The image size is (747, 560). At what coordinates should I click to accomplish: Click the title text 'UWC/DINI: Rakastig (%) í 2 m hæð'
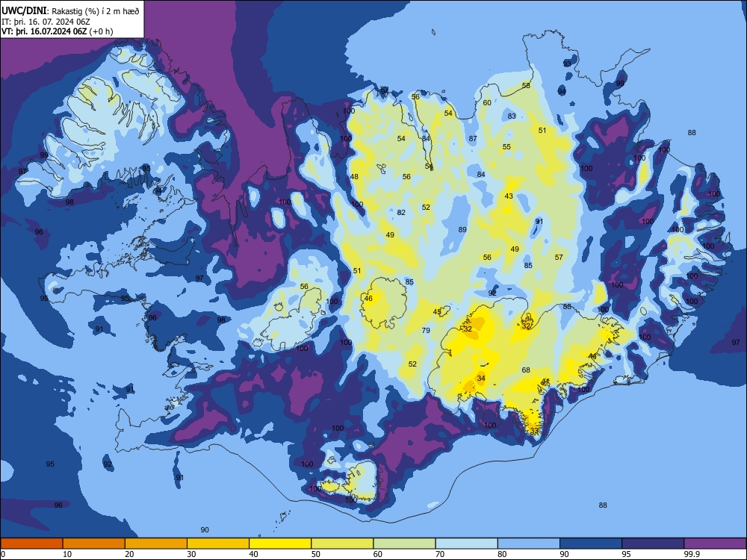pos(70,10)
